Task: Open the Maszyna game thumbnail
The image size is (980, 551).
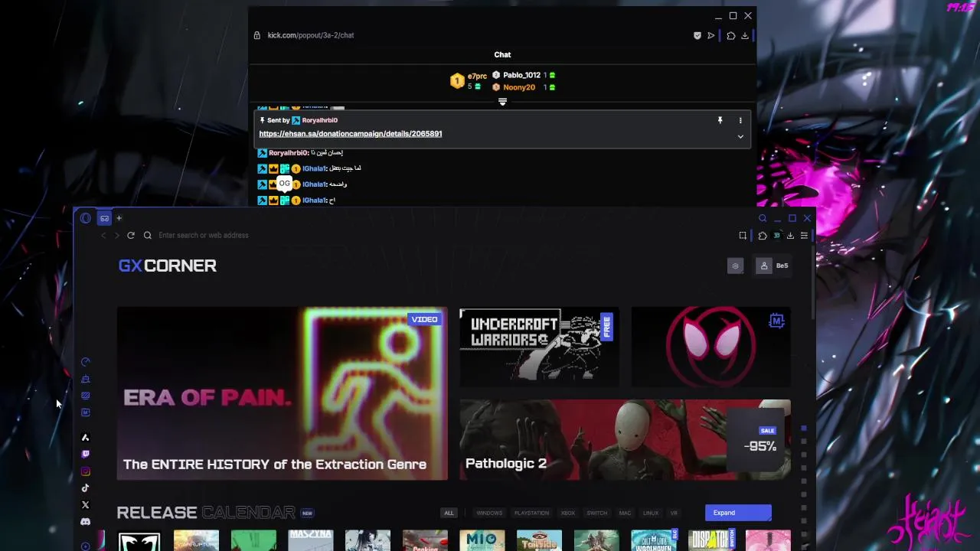Action: pyautogui.click(x=311, y=540)
